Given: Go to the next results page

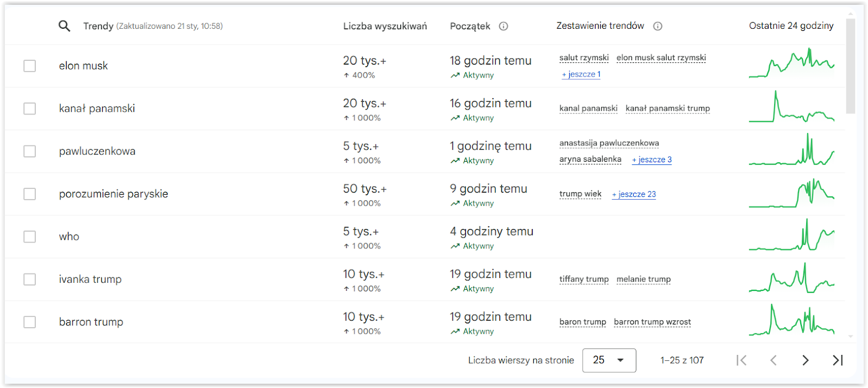Looking at the screenshot, I should 806,360.
